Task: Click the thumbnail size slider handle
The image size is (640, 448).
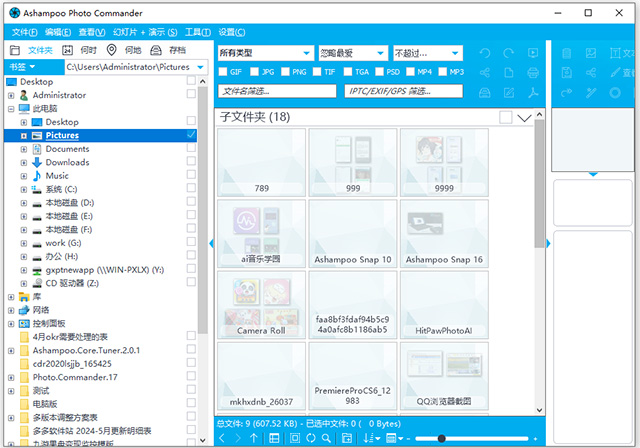Action: [441, 439]
